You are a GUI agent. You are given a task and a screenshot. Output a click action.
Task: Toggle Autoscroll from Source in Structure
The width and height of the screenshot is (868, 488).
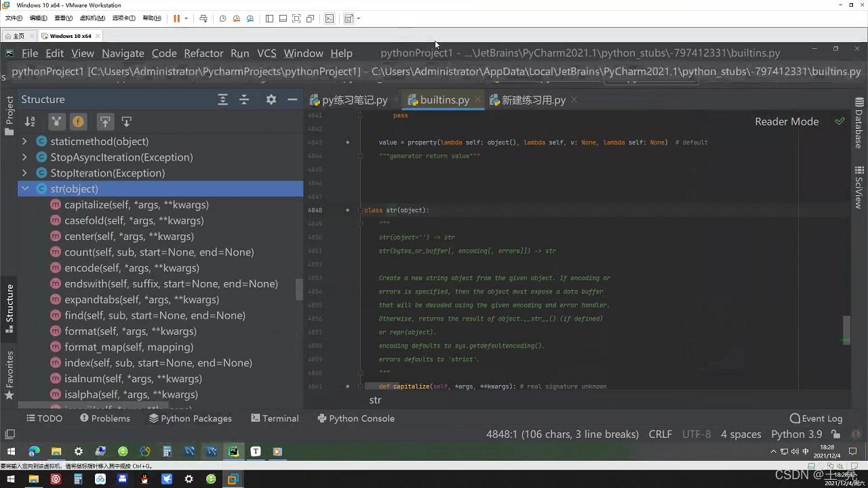click(127, 122)
